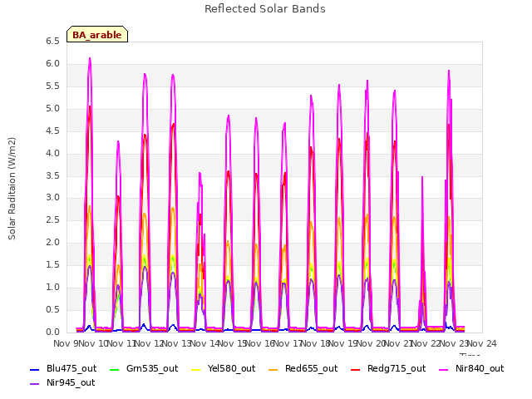Click the purple Nir945_out legend swatch
The image size is (532, 399).
(x=35, y=384)
